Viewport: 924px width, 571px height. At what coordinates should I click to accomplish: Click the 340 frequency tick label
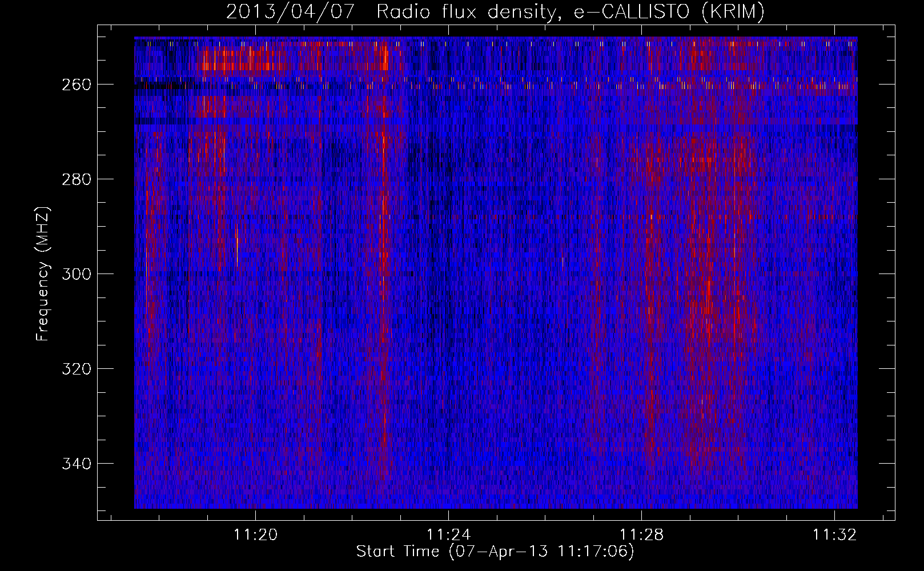77,464
